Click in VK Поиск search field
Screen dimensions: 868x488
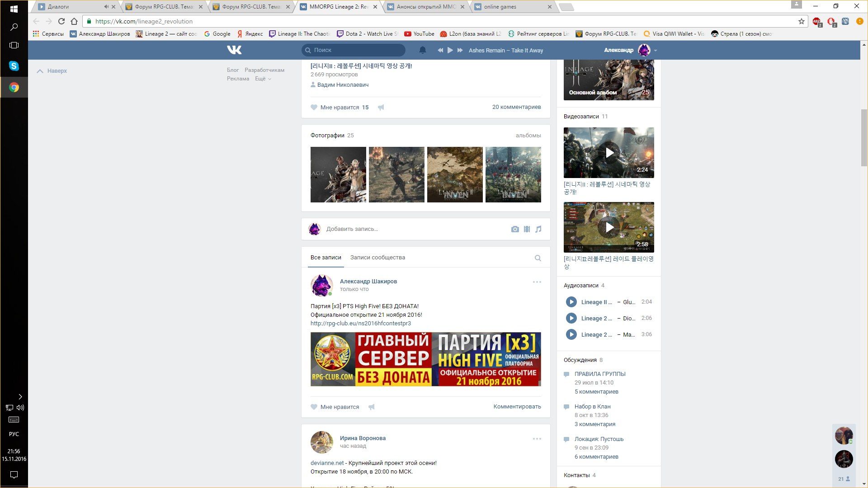[354, 50]
